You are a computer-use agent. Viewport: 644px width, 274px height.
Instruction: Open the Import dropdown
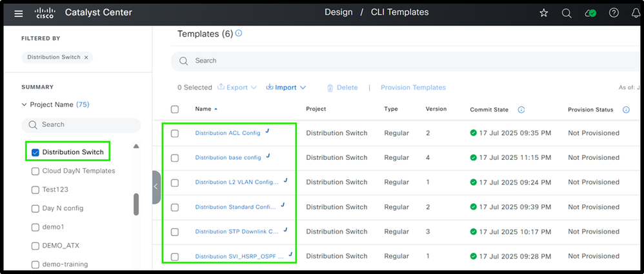click(286, 88)
